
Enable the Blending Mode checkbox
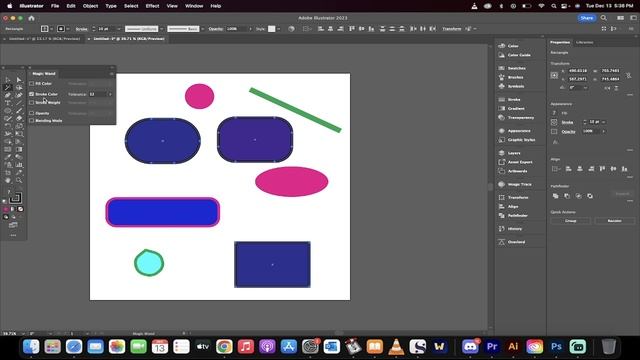31,121
